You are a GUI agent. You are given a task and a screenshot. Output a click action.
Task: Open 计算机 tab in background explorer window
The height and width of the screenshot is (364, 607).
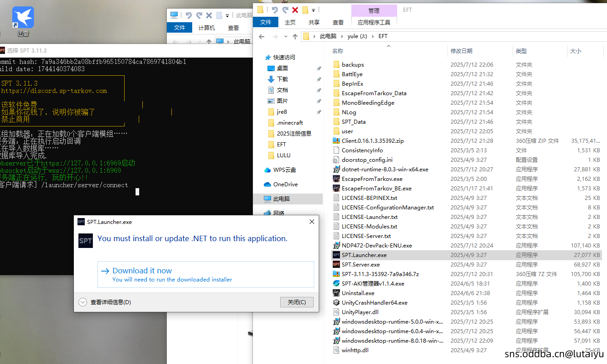[x=207, y=28]
